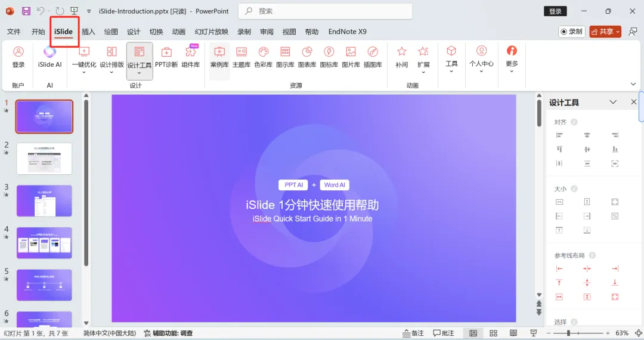Click the redo icon in the title bar
Viewport: 644px width, 340px height.
click(60, 11)
